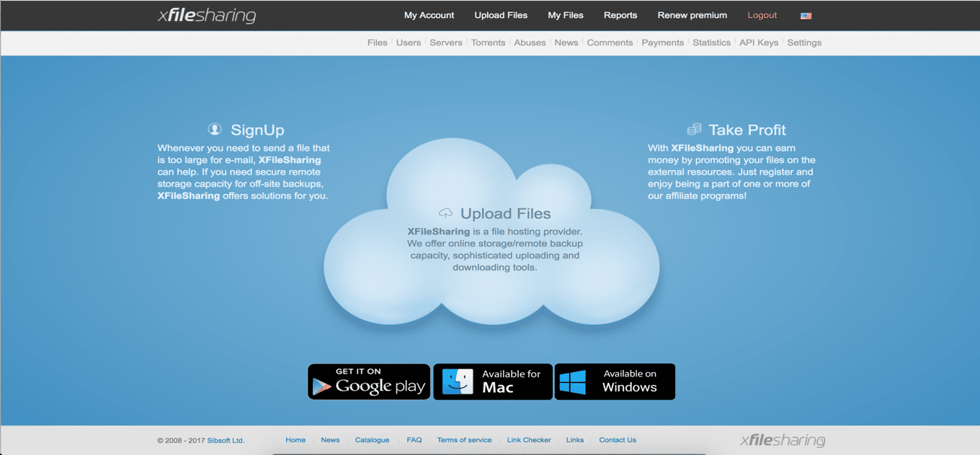Log out using the Logout link

762,15
